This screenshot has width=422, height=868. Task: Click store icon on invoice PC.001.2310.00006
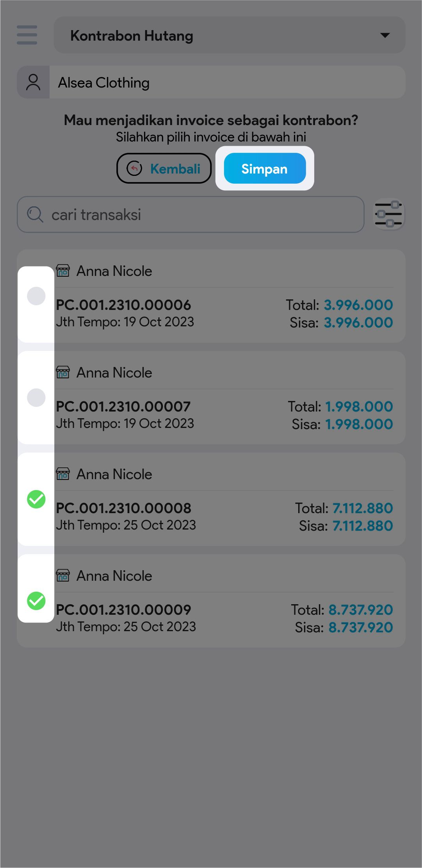[x=63, y=270]
